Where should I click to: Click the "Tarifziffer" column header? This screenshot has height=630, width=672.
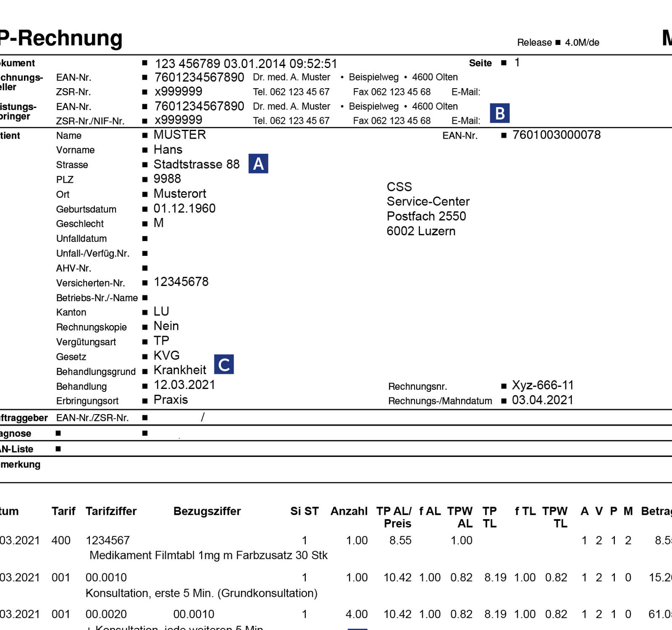point(111,511)
